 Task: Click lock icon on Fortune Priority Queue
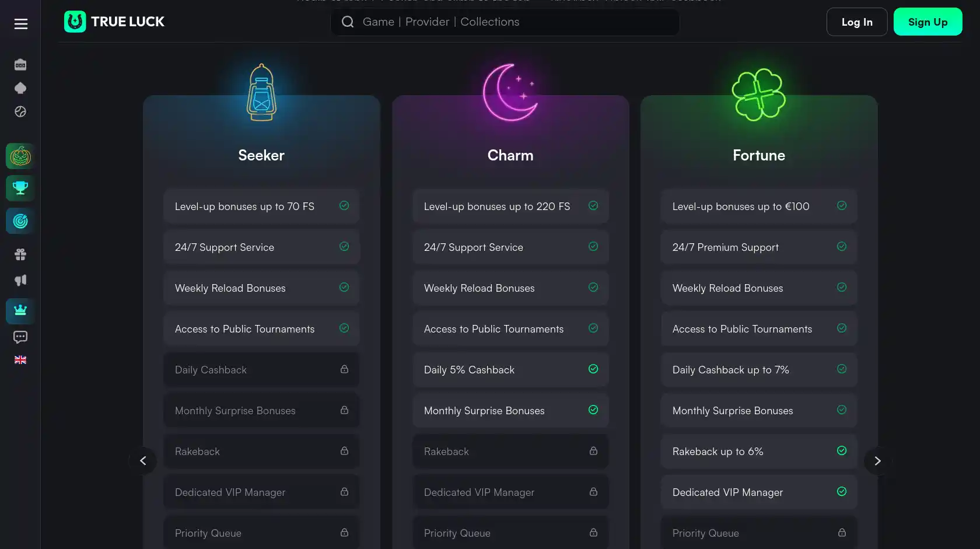842,533
